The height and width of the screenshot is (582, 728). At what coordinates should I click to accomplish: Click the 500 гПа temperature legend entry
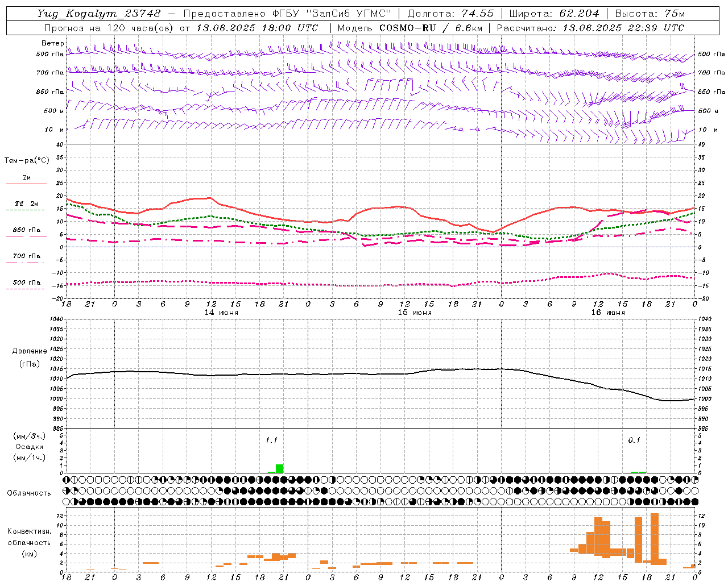point(26,282)
